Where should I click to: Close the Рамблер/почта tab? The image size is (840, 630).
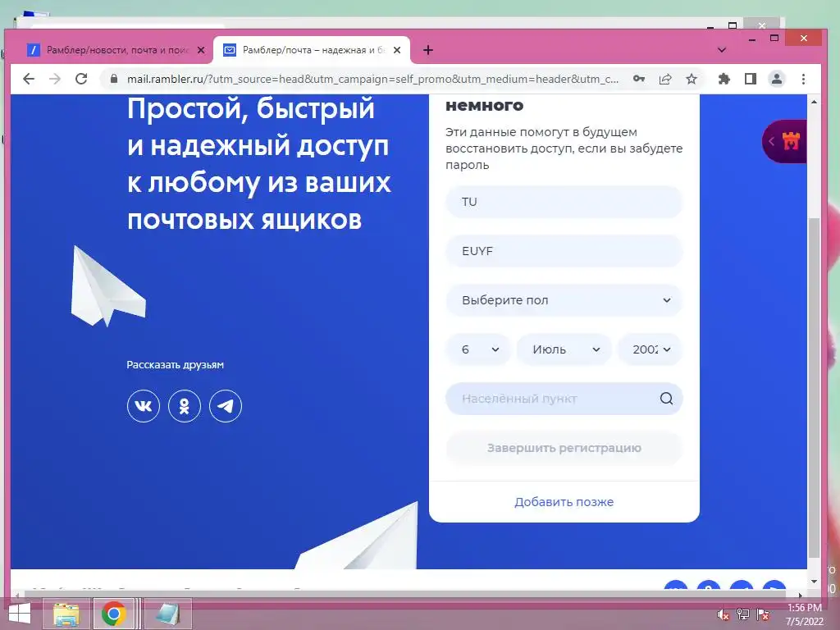click(397, 50)
